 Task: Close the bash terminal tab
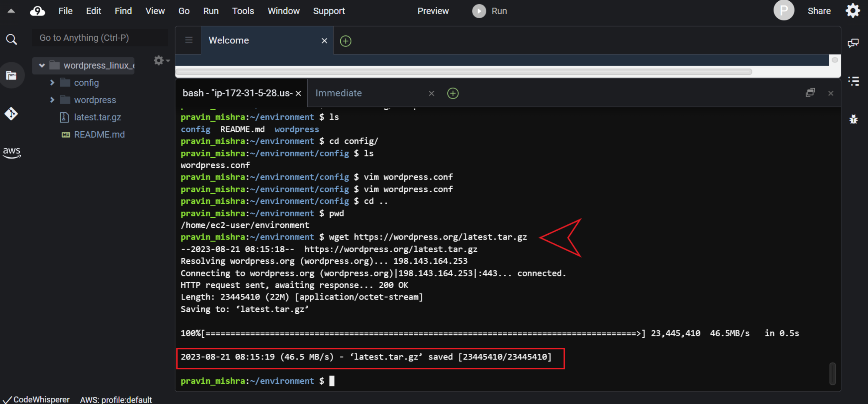(x=298, y=93)
